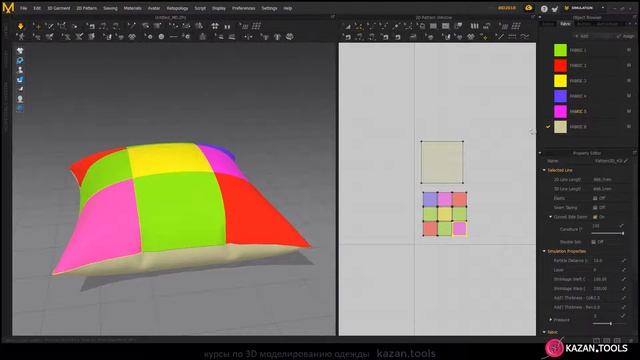The width and height of the screenshot is (640, 360).
Task: Click the wavy line icon in 2D toolbar
Action: (524, 37)
